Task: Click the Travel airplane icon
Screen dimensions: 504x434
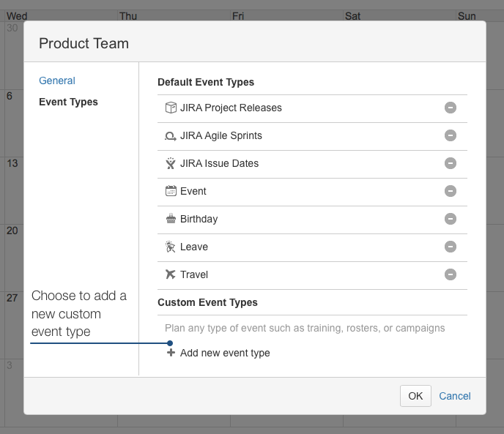Action: point(171,274)
